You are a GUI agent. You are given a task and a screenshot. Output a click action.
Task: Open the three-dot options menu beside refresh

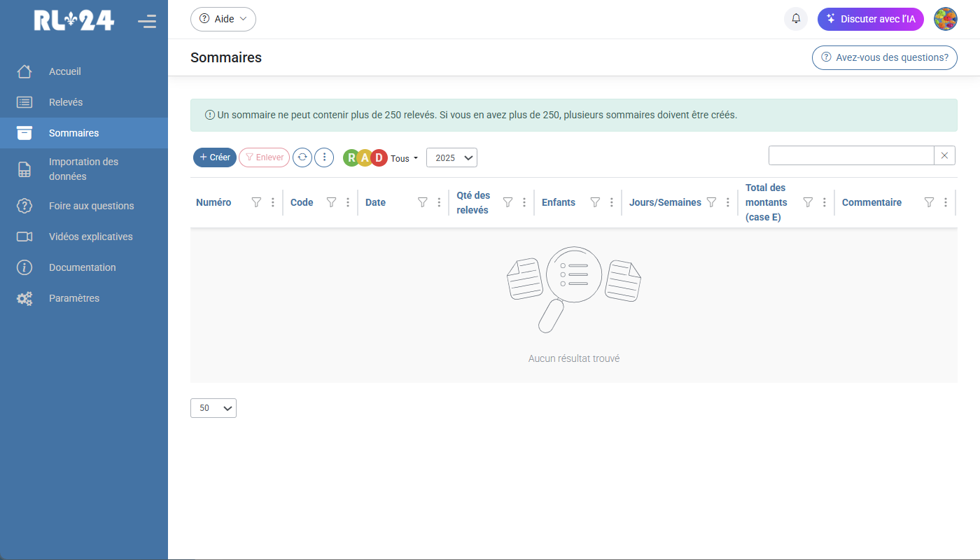[324, 157]
